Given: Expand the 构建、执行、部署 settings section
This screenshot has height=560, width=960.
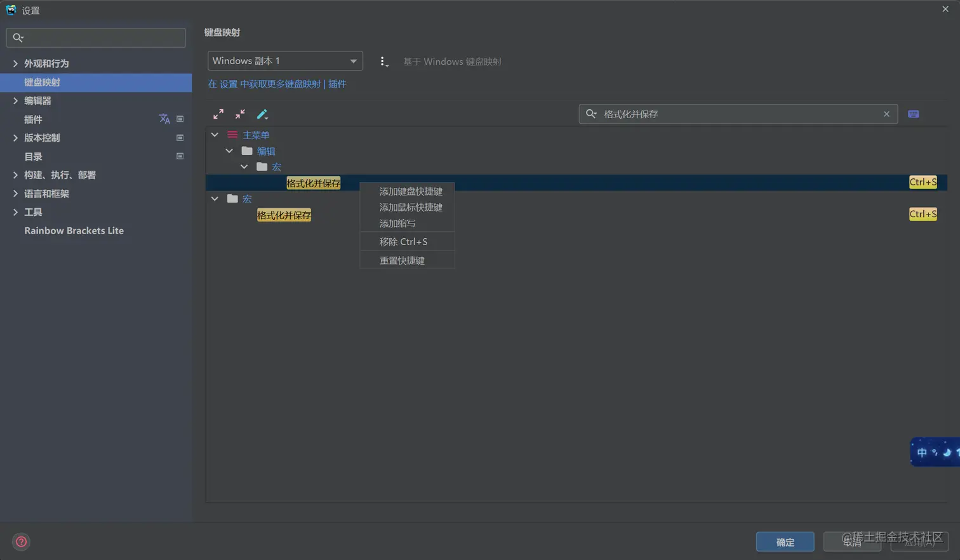Looking at the screenshot, I should click(x=15, y=175).
